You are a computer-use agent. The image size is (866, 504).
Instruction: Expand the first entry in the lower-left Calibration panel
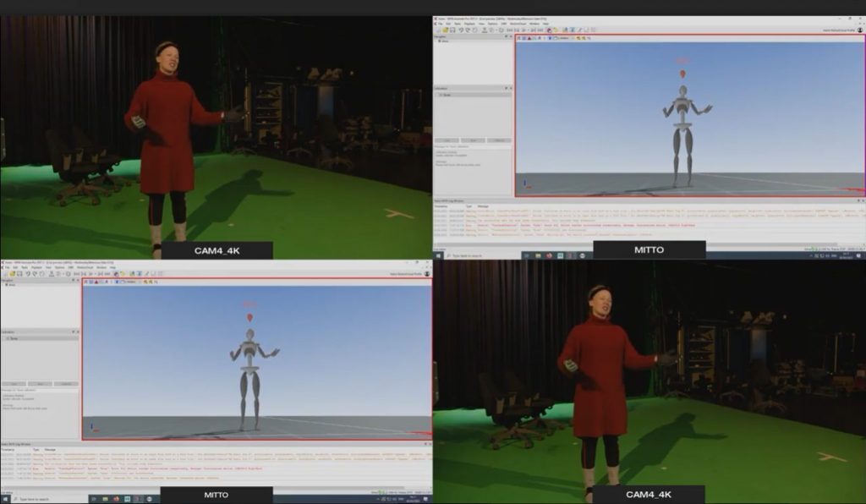point(4,338)
